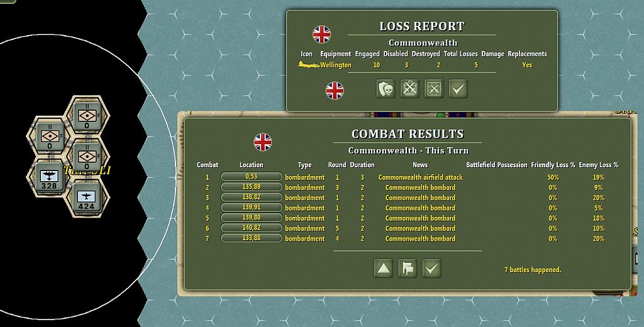Image resolution: width=644 pixels, height=327 pixels.
Task: Go to battle location 135,89
Action: point(252,187)
